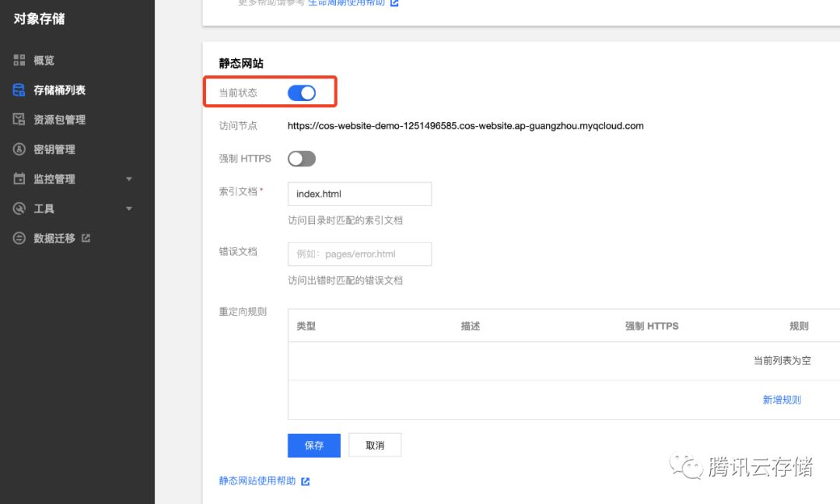
Task: Click the 错误文档 input field
Action: [359, 254]
